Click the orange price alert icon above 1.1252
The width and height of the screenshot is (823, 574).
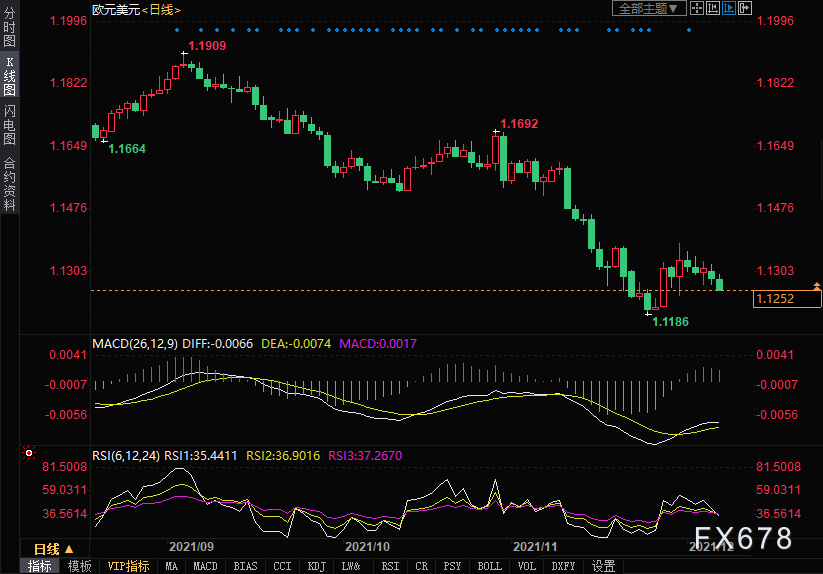pyautogui.click(x=815, y=287)
